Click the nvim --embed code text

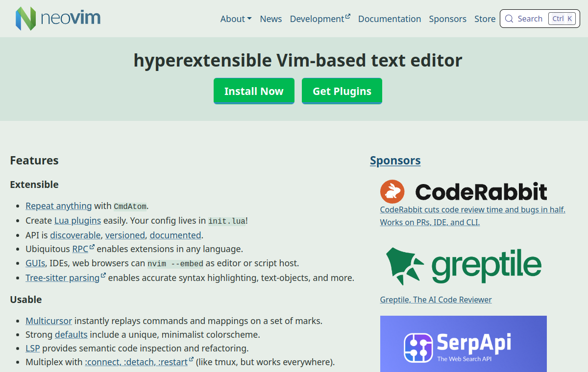(175, 263)
